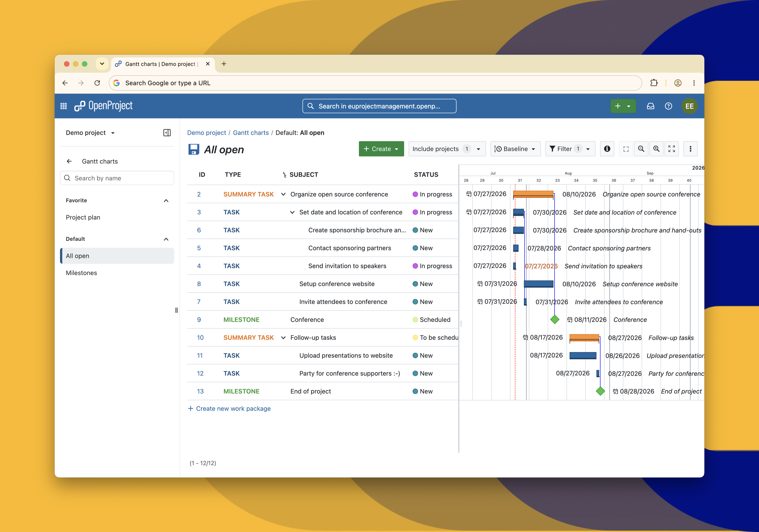The width and height of the screenshot is (759, 532).
Task: Click the orange Follow-up tasks Gantt bar
Action: point(584,338)
